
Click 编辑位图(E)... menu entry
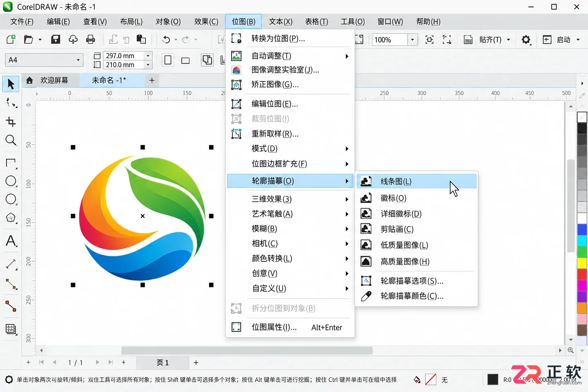click(x=290, y=104)
